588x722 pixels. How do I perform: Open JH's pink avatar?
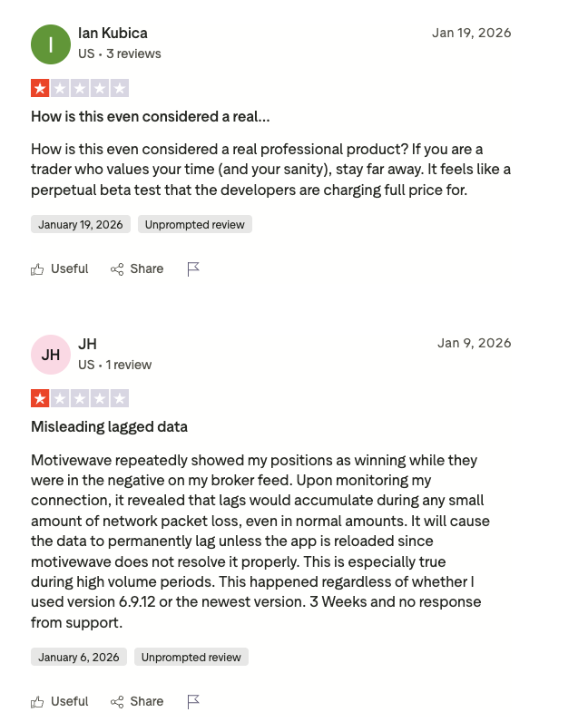[x=51, y=355]
